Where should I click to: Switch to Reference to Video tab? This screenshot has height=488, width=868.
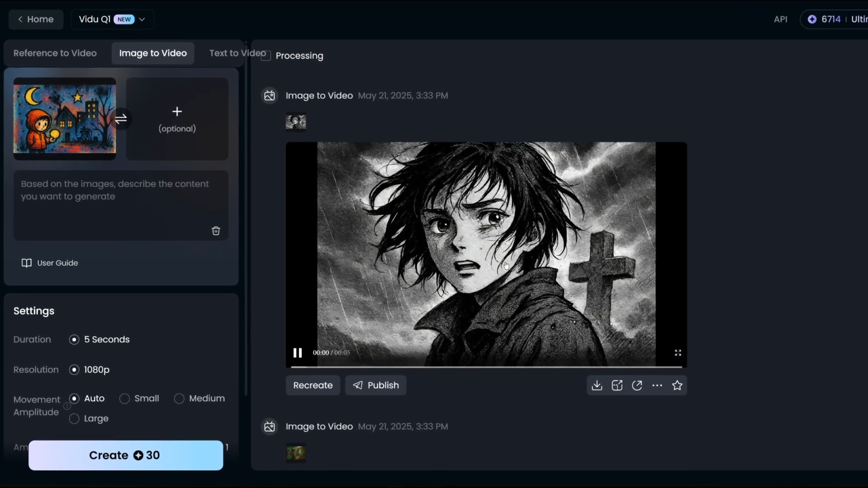tap(55, 53)
